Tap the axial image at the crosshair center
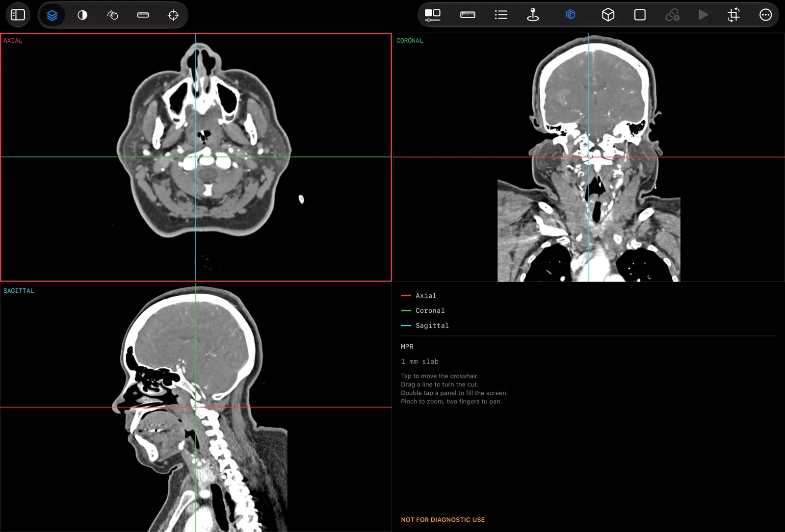The width and height of the screenshot is (785, 532). click(196, 157)
